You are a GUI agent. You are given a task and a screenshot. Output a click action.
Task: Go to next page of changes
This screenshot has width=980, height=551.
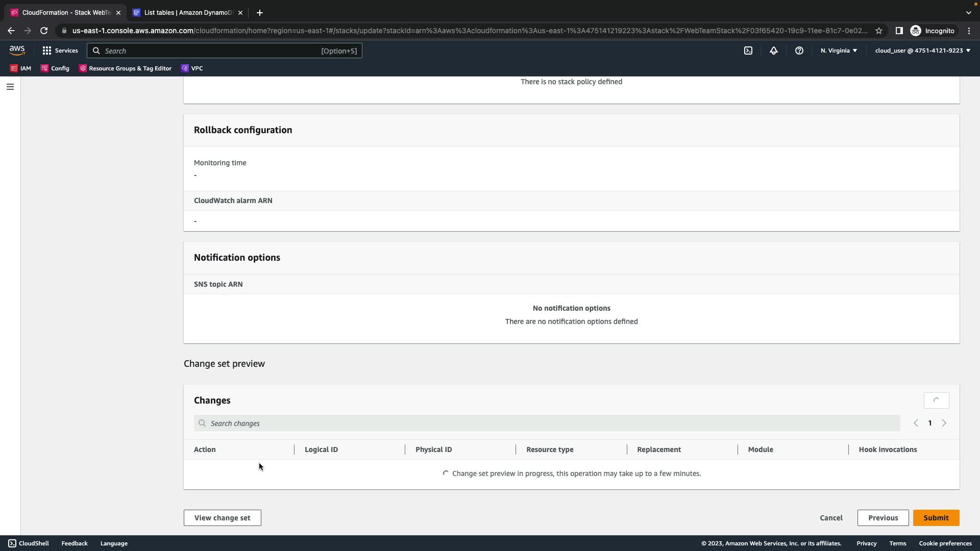(x=944, y=423)
